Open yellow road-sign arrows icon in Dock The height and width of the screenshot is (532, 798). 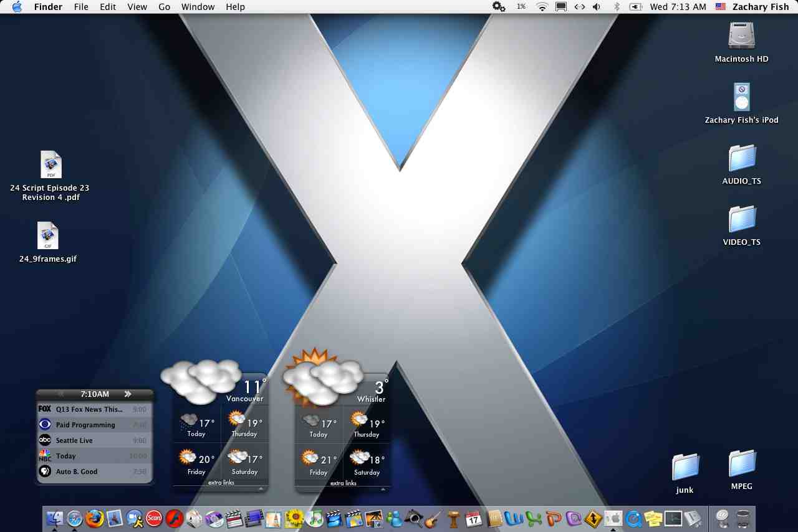point(594,518)
